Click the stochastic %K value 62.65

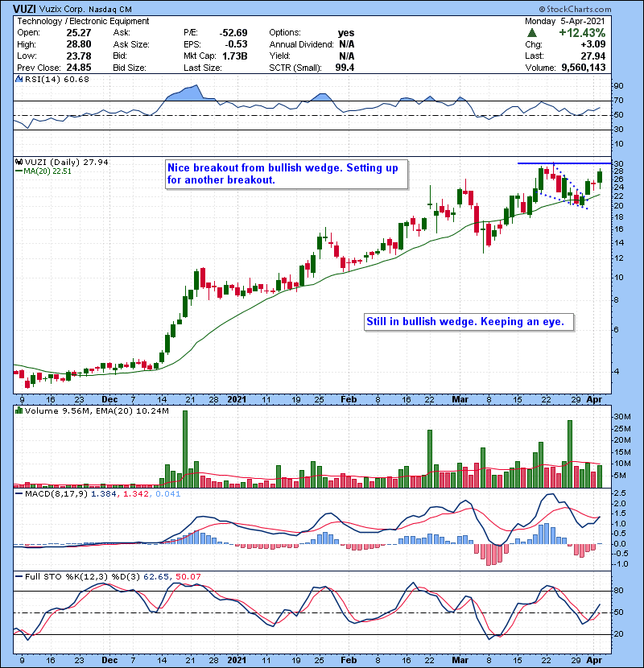[x=155, y=576]
